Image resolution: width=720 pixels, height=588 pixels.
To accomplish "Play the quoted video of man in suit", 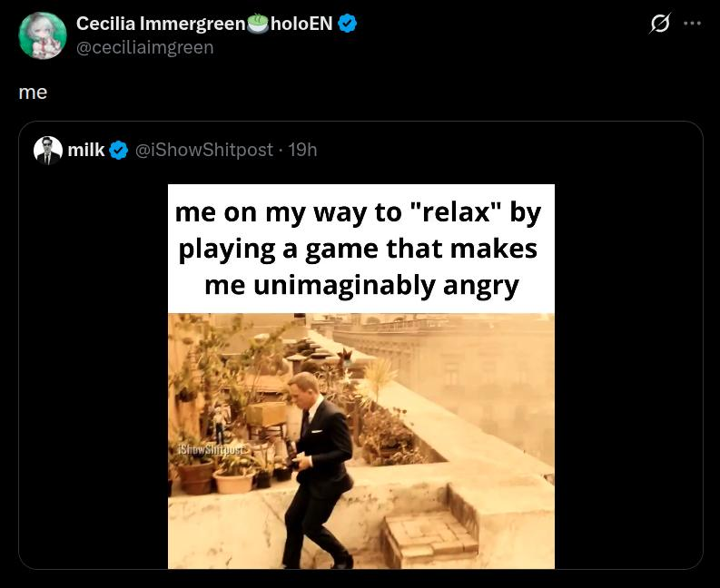I will click(361, 441).
